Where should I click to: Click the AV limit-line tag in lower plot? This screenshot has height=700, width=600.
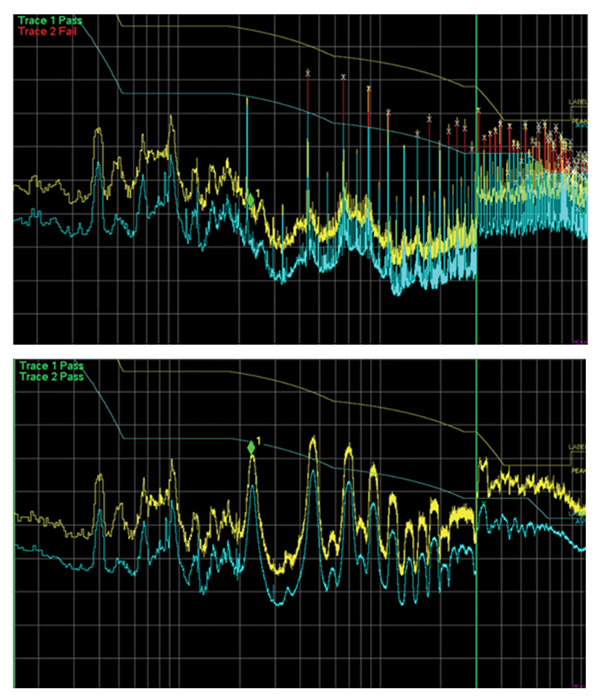click(579, 521)
